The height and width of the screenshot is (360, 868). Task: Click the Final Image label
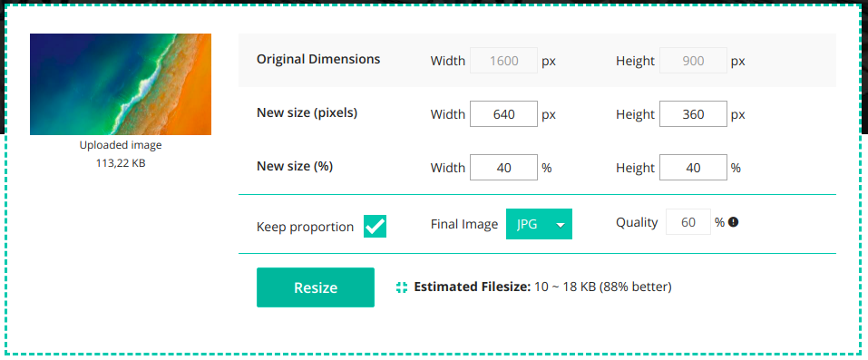click(x=464, y=224)
